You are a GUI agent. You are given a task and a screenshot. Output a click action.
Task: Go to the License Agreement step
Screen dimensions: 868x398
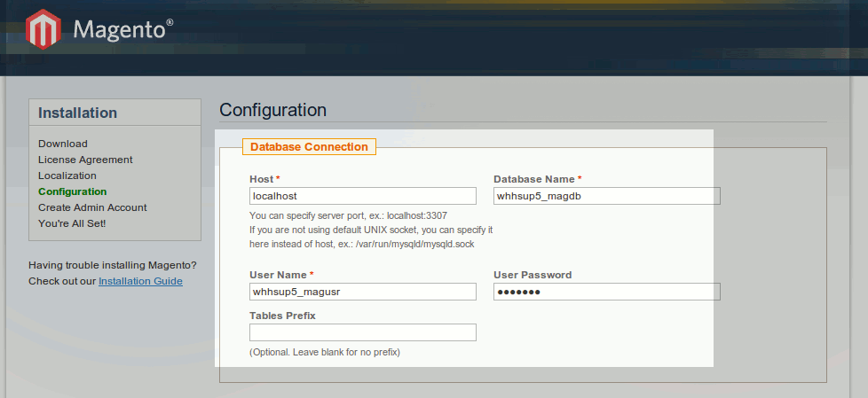pyautogui.click(x=85, y=160)
